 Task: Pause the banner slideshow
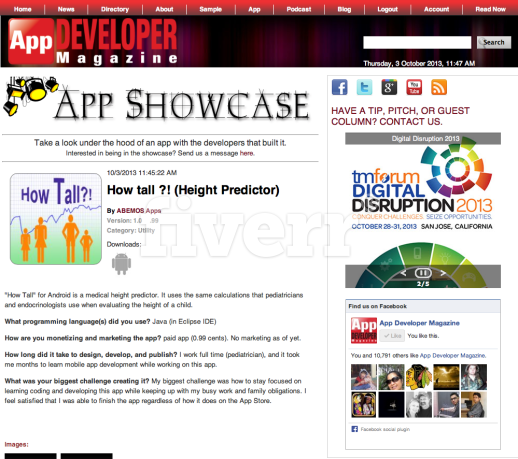[x=423, y=273]
